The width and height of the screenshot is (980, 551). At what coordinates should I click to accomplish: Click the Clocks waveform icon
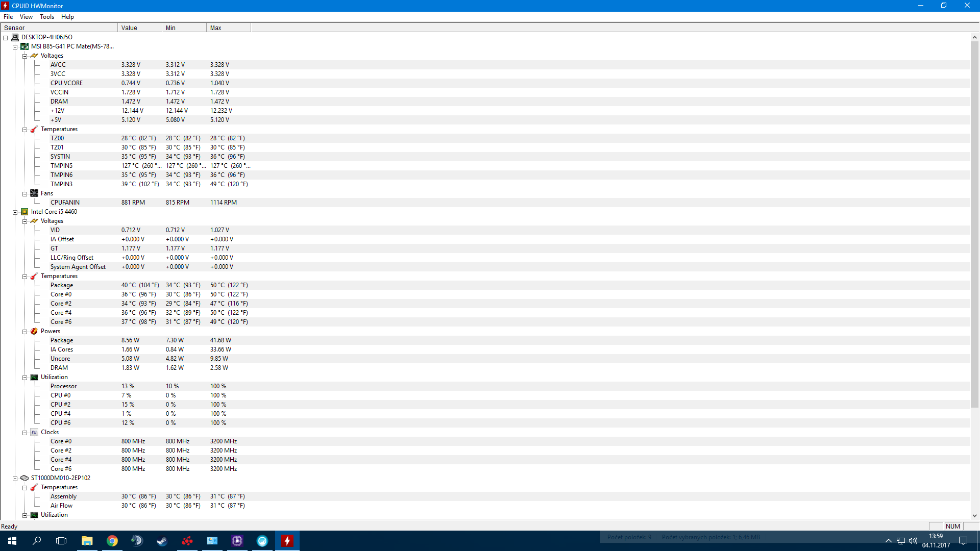tap(34, 432)
